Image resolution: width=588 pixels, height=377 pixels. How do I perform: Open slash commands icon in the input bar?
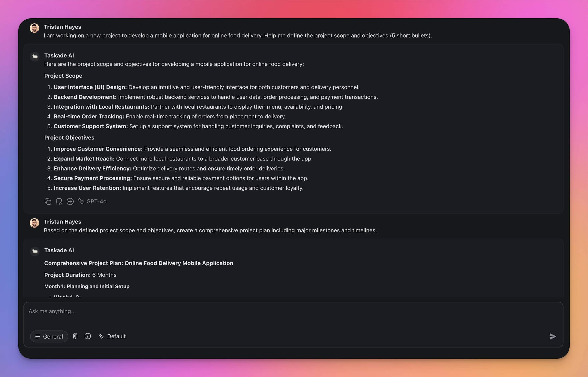pyautogui.click(x=88, y=336)
